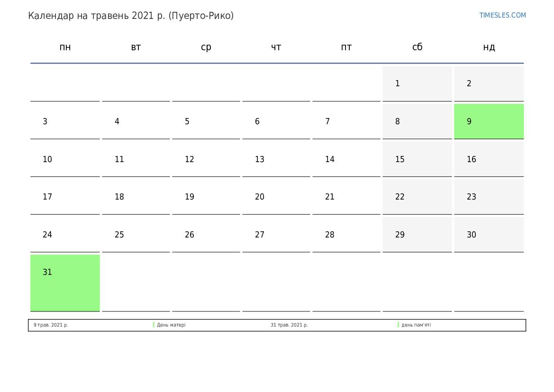Select the 'пн' weekday header
554x392 pixels.
(65, 47)
